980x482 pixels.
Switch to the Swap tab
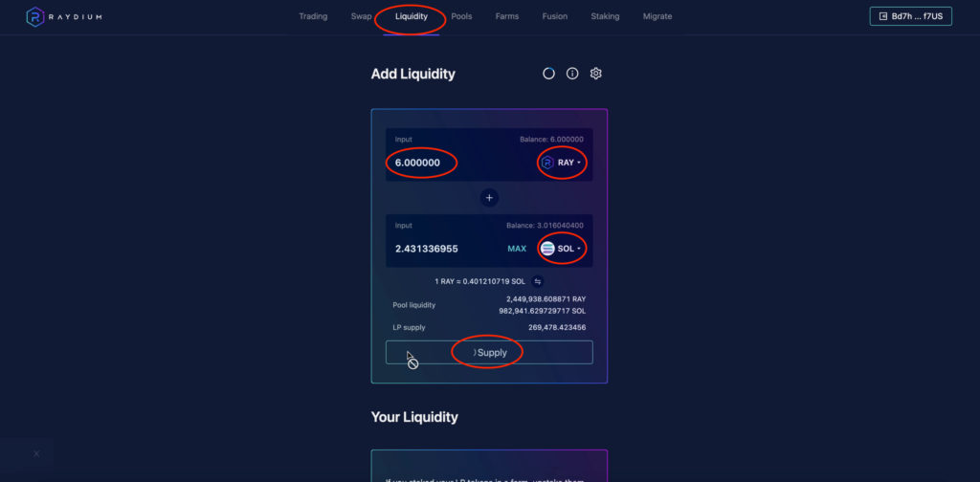pos(361,16)
